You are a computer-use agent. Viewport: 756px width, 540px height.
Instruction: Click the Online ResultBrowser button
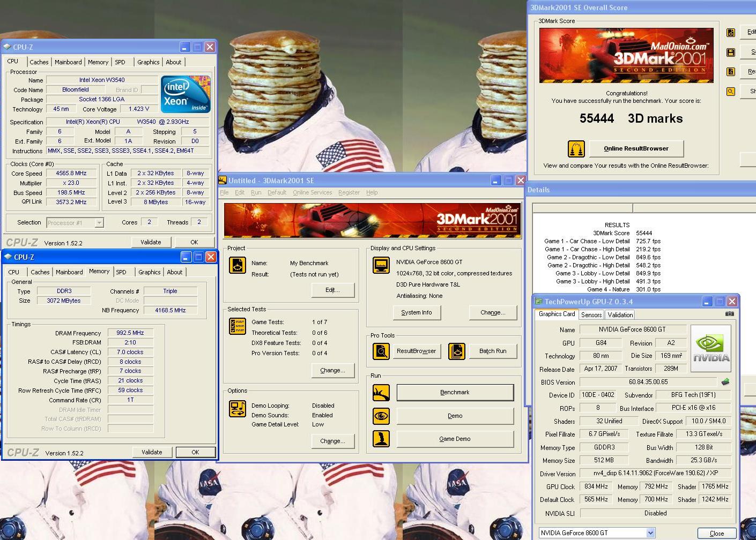point(636,148)
